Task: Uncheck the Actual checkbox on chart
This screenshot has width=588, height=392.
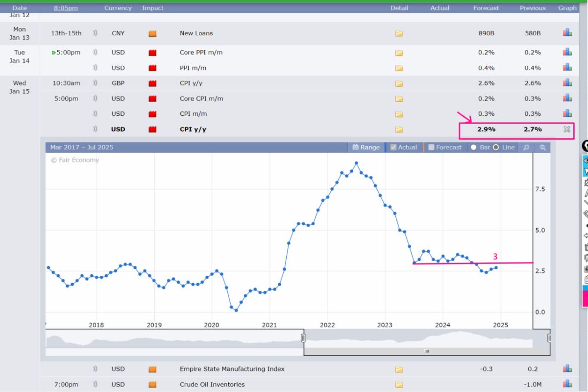Action: [x=393, y=147]
